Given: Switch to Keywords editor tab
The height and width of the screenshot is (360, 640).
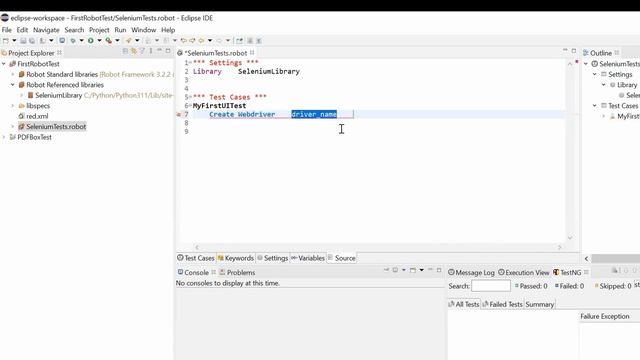Looking at the screenshot, I should 236,258.
